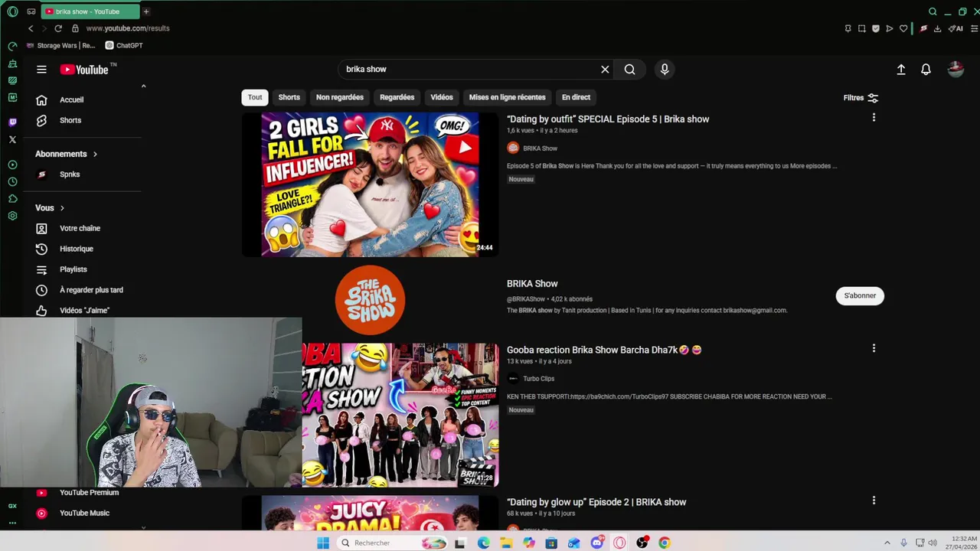Viewport: 980px width, 551px height.
Task: Select the Vidéos filter chip
Action: click(x=442, y=97)
